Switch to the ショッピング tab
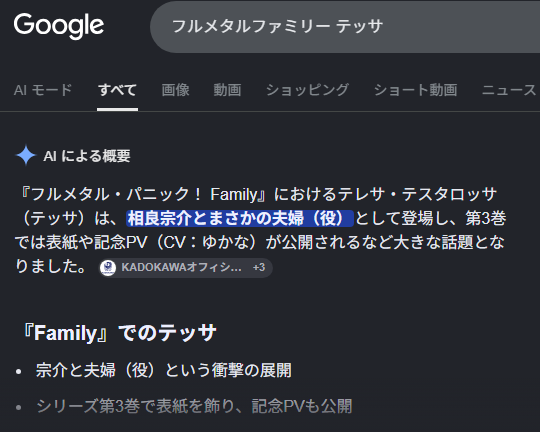 coord(308,90)
